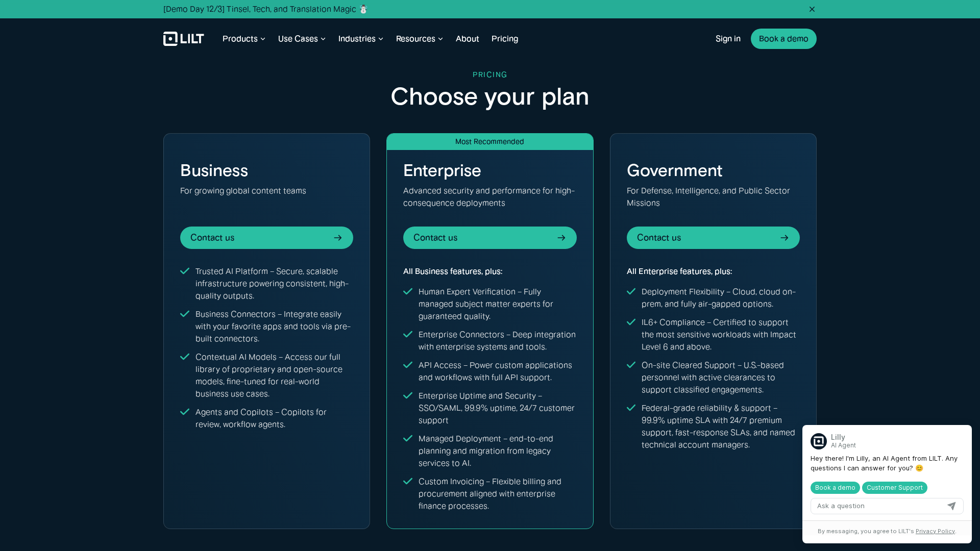Click arrow icon on Business Contact us

337,238
